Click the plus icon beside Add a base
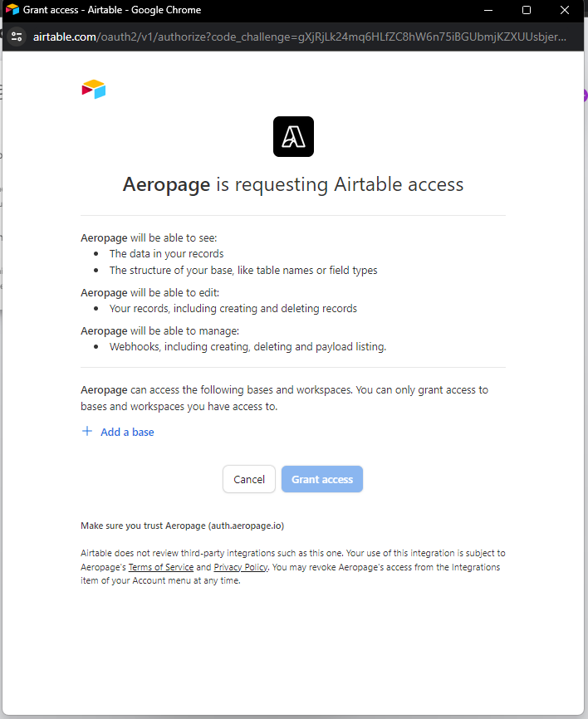This screenshot has height=719, width=588. coord(87,432)
